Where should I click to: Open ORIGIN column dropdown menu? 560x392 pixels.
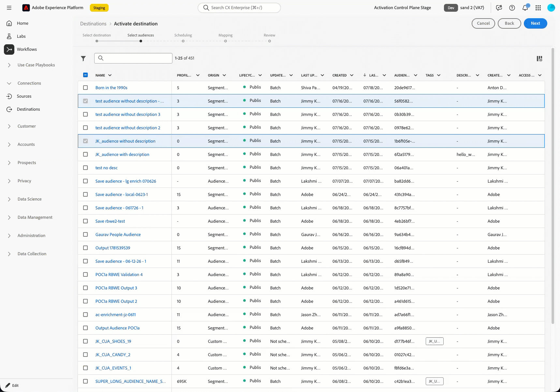coord(224,75)
